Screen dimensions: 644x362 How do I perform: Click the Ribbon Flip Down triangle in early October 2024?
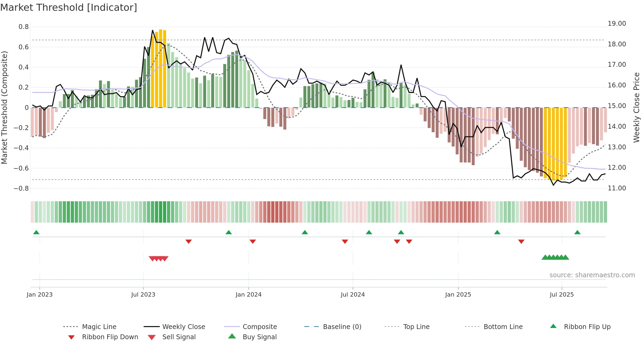409,241
